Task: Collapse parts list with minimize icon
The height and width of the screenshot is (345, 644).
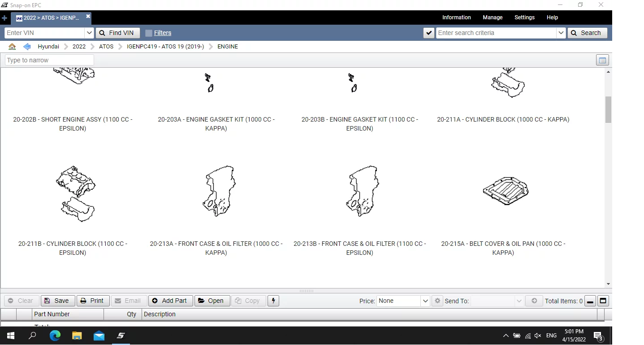Action: (x=590, y=301)
